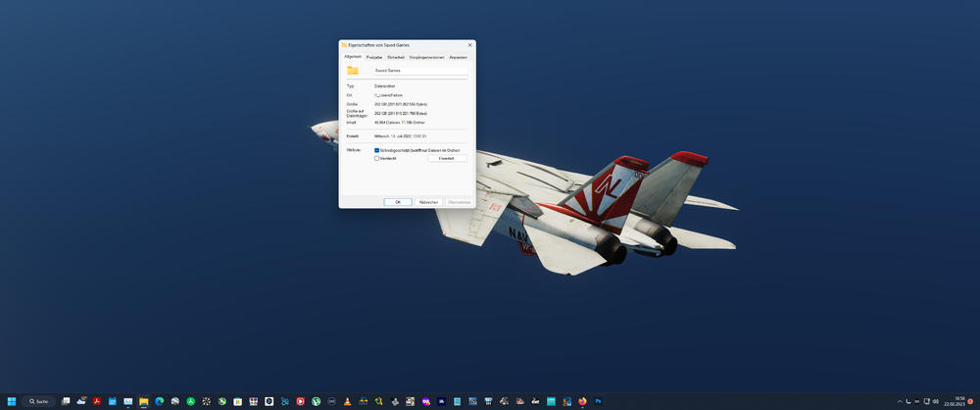Open the volume control in system tray
Screen dimensions: 980x410
(x=936, y=401)
